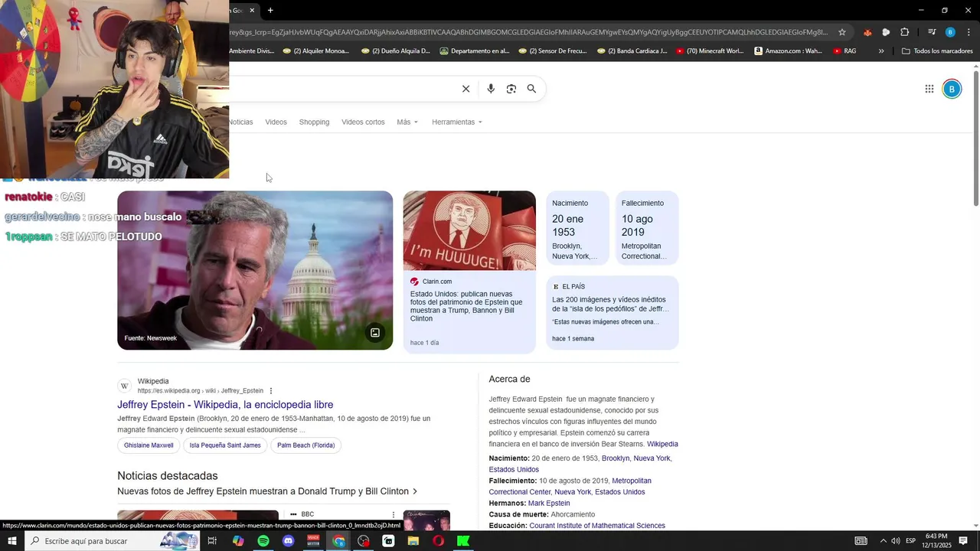Screen dimensions: 980x551
Task: Switch to the Videos cortos tab
Action: pyautogui.click(x=363, y=122)
